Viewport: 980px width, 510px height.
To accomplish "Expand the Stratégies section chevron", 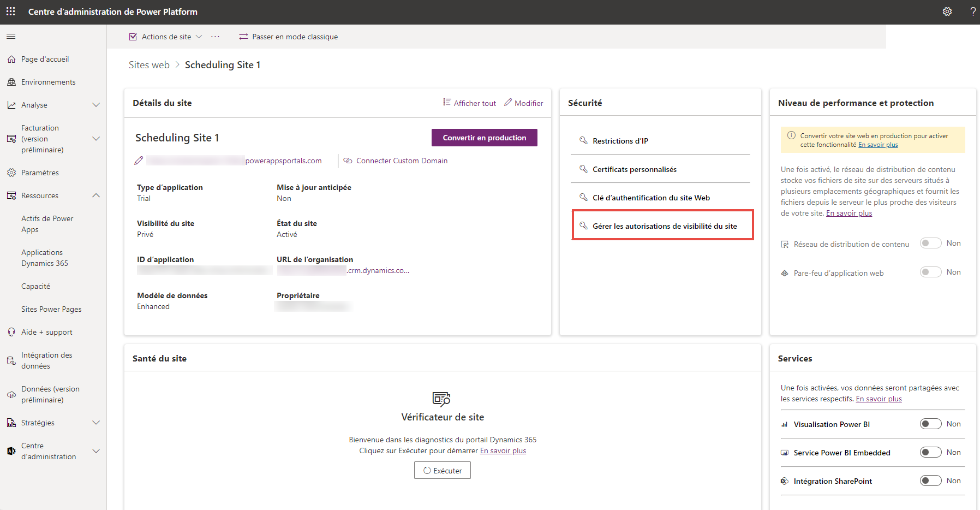I will pyautogui.click(x=96, y=423).
